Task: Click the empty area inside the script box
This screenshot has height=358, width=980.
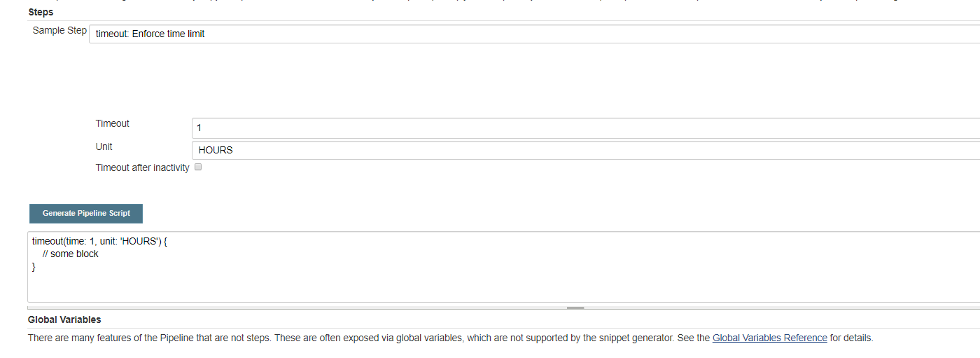Action: (x=490, y=284)
